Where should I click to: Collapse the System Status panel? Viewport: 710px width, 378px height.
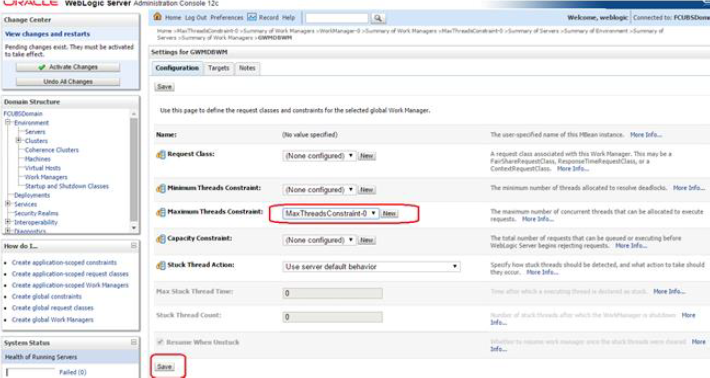(134, 343)
